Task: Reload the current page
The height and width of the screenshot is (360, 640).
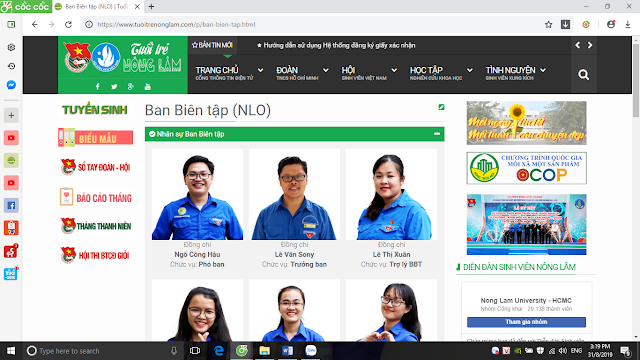Action: [68, 24]
